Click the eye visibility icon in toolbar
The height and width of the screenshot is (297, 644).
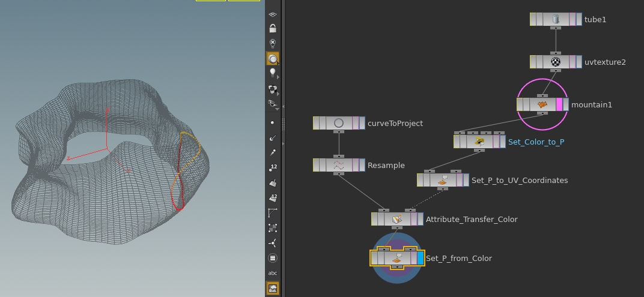tap(272, 103)
